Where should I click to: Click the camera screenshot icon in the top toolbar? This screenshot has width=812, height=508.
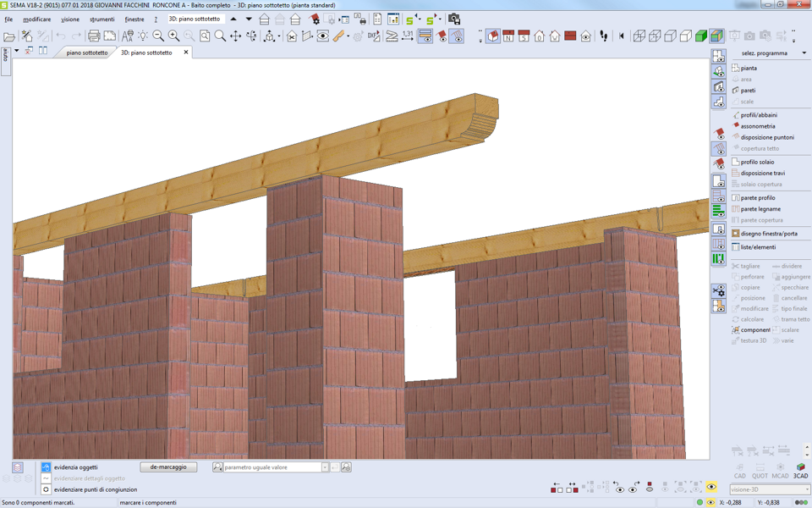point(454,19)
